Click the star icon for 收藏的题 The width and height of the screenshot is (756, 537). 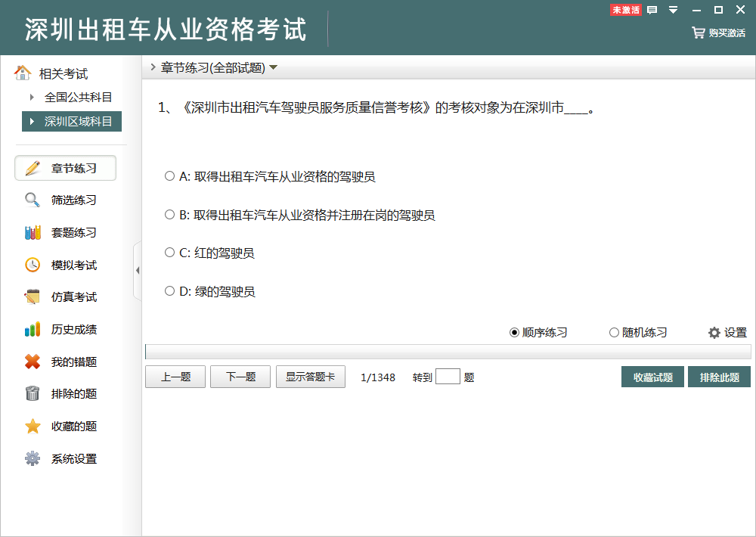point(33,426)
